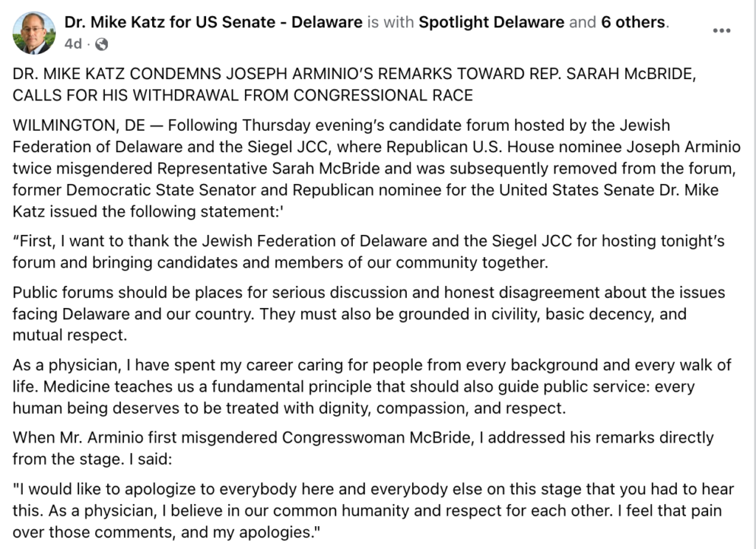Visit the Spotlight Delaware tagged page
This screenshot has width=756, height=549.
coord(491,22)
